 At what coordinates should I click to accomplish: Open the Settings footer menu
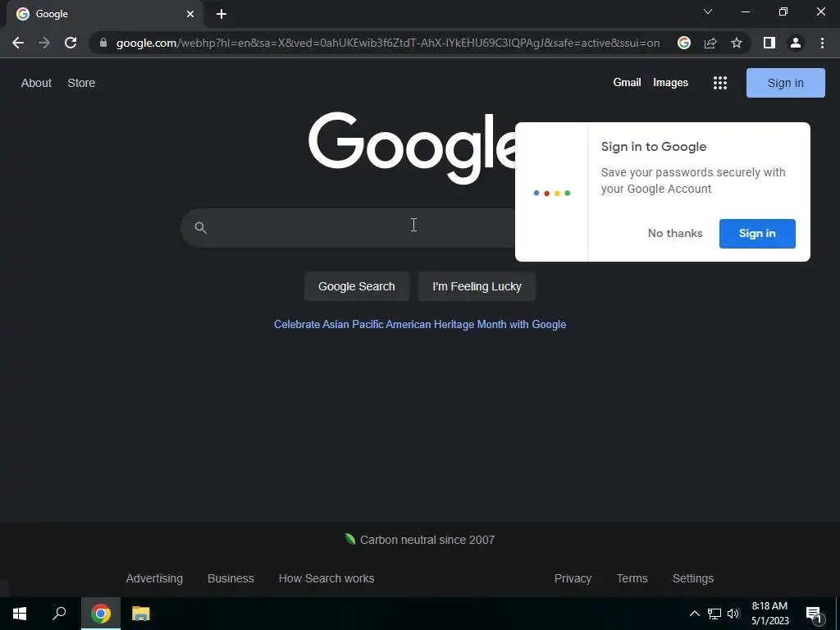[692, 578]
